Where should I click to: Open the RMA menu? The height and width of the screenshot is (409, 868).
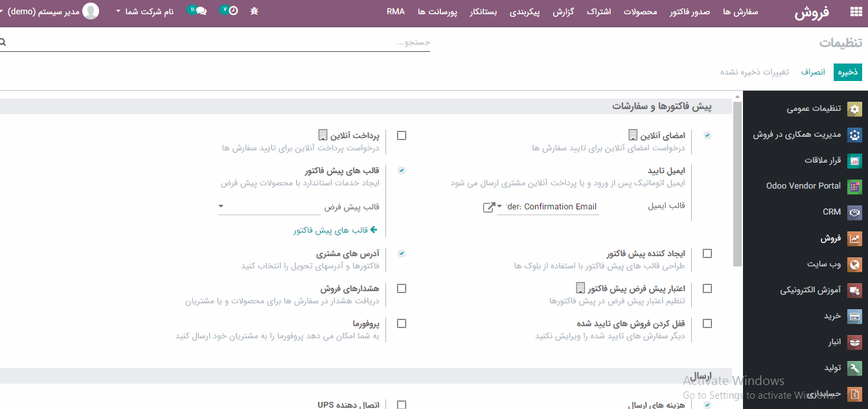click(x=396, y=11)
